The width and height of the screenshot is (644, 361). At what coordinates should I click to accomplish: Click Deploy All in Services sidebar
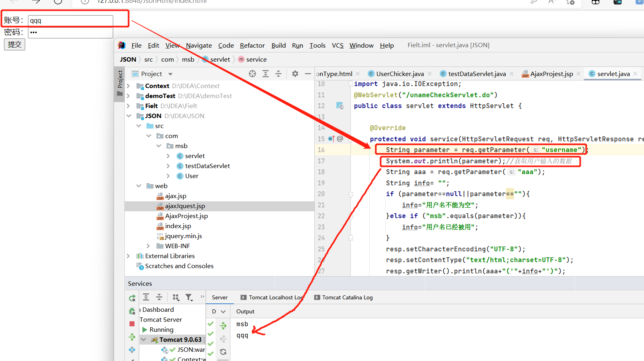[x=132, y=337]
